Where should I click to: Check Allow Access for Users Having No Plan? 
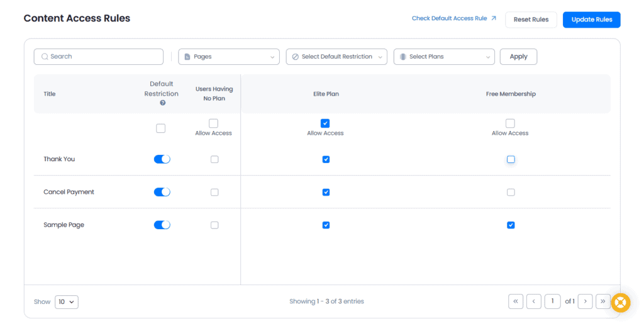click(x=214, y=123)
